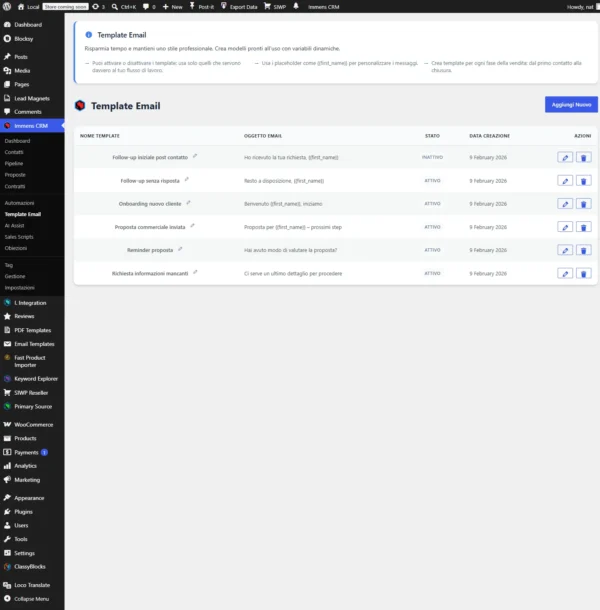600x610 pixels.
Task: Click rename pencil next to Follow-up iniziale post contatto
Action: [x=195, y=156]
